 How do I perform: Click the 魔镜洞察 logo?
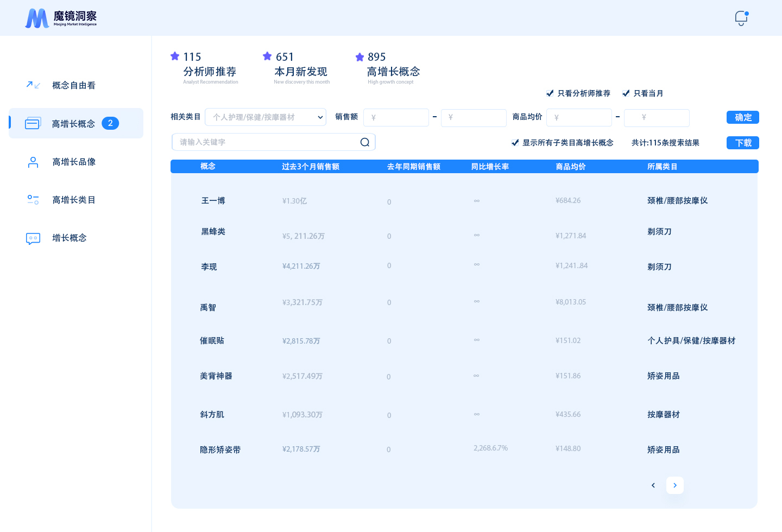[x=61, y=18]
